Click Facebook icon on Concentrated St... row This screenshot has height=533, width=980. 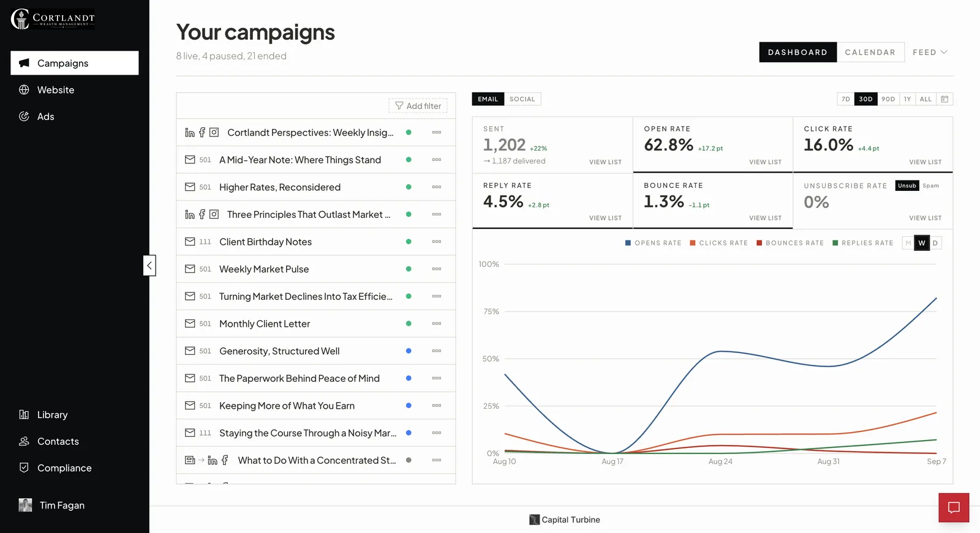[225, 460]
